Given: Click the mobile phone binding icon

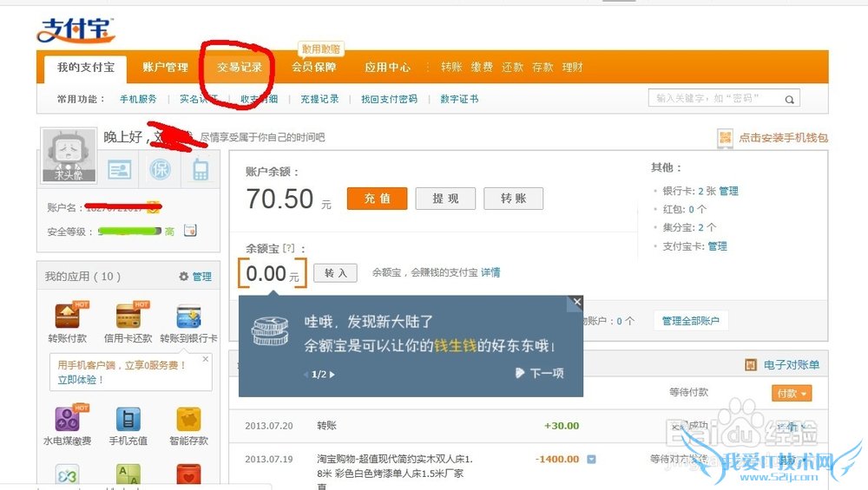Looking at the screenshot, I should coord(201,170).
